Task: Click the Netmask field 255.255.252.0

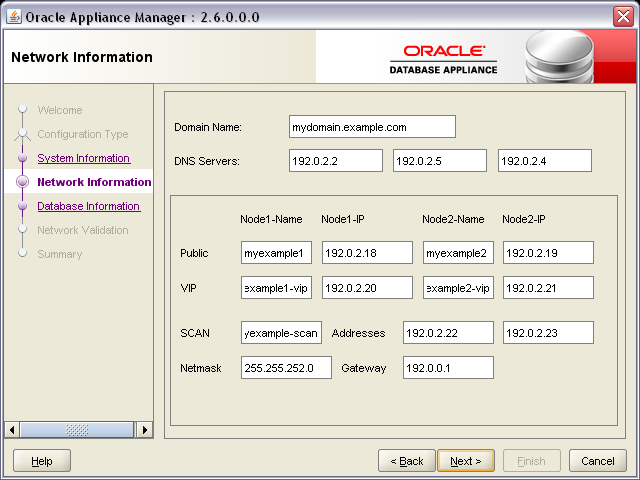Action: pos(286,368)
